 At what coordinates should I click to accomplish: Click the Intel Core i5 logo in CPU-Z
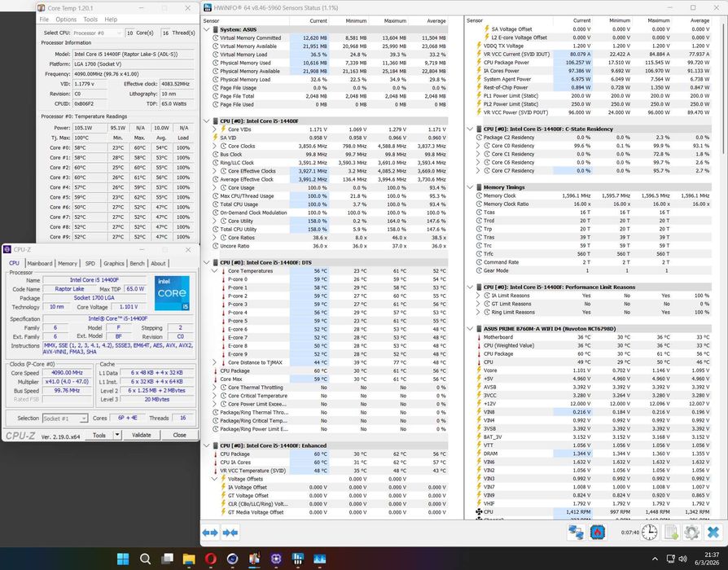[x=172, y=293]
